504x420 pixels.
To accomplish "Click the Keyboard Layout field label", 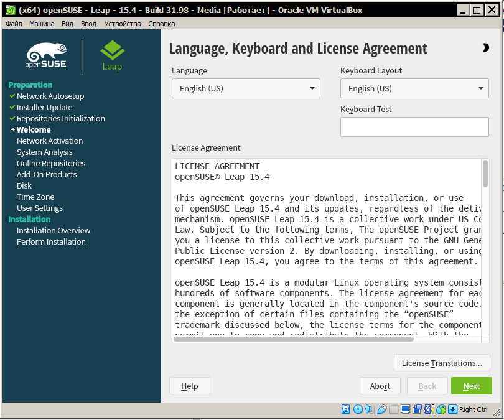I will tap(371, 71).
